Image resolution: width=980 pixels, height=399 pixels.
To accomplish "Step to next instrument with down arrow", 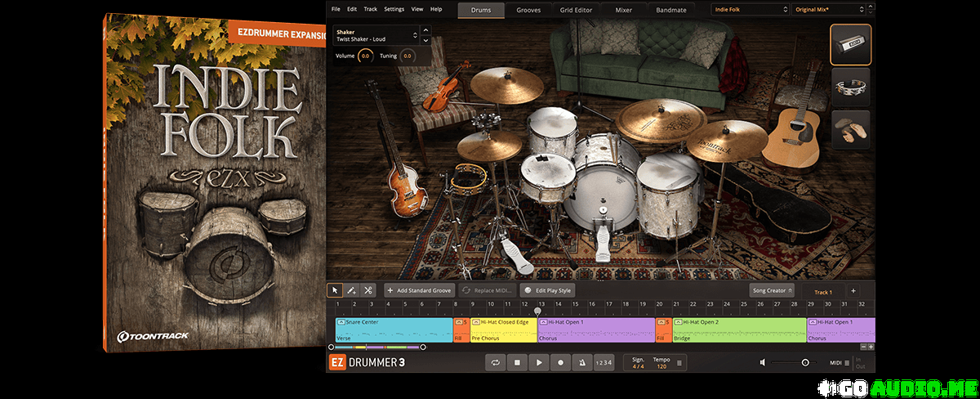I will 425,40.
